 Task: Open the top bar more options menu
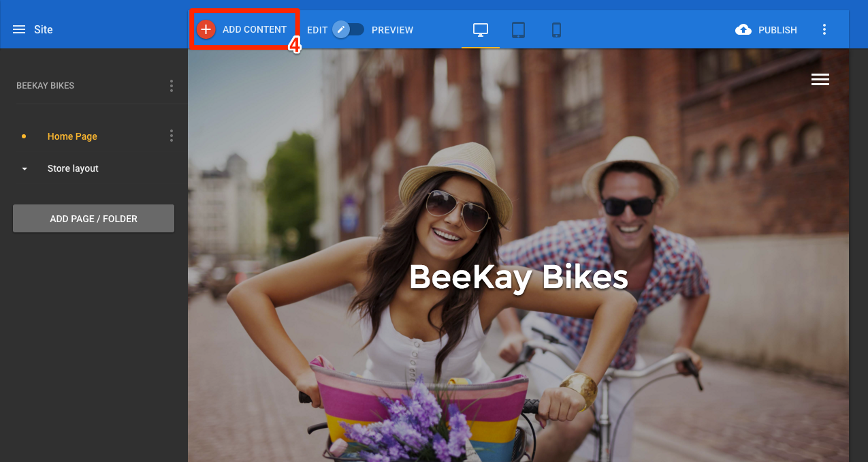point(824,30)
